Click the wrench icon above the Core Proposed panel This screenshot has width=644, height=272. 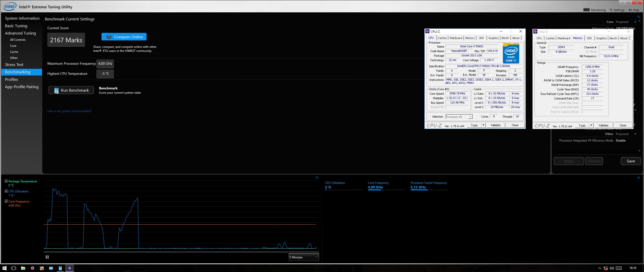[638, 17]
